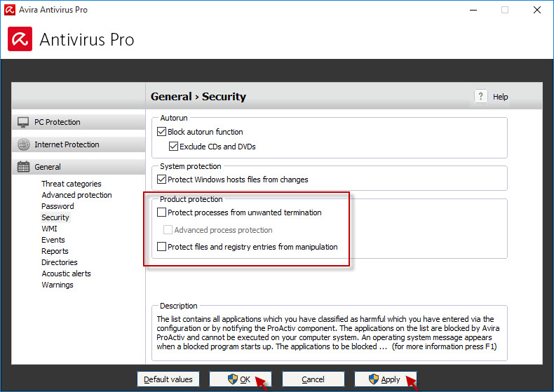Click the Autorun group label

(174, 118)
